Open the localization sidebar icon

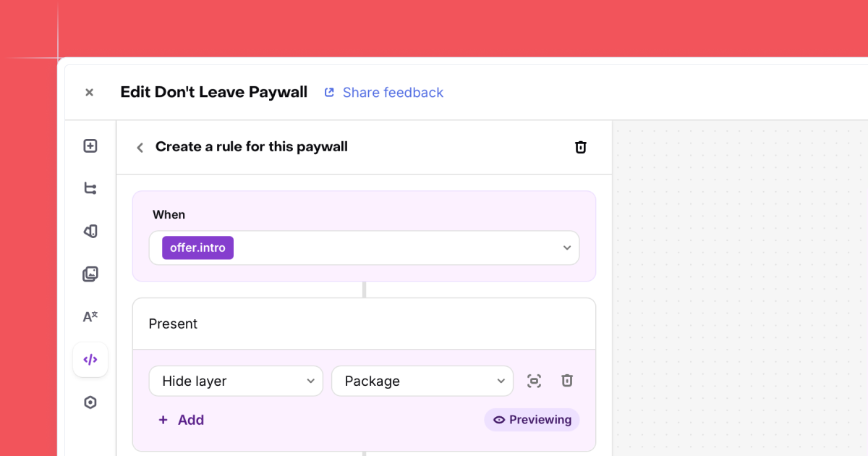click(x=90, y=317)
